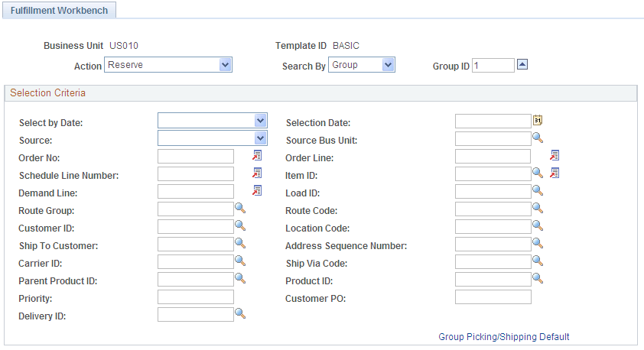Click the Load ID lookup magnifier
The height and width of the screenshot is (350, 644).
(538, 191)
